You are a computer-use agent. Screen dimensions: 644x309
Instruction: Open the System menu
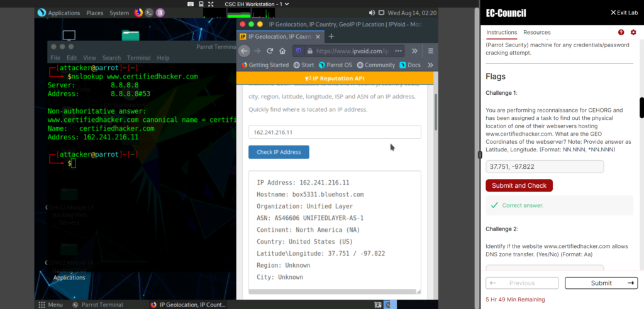pyautogui.click(x=119, y=13)
